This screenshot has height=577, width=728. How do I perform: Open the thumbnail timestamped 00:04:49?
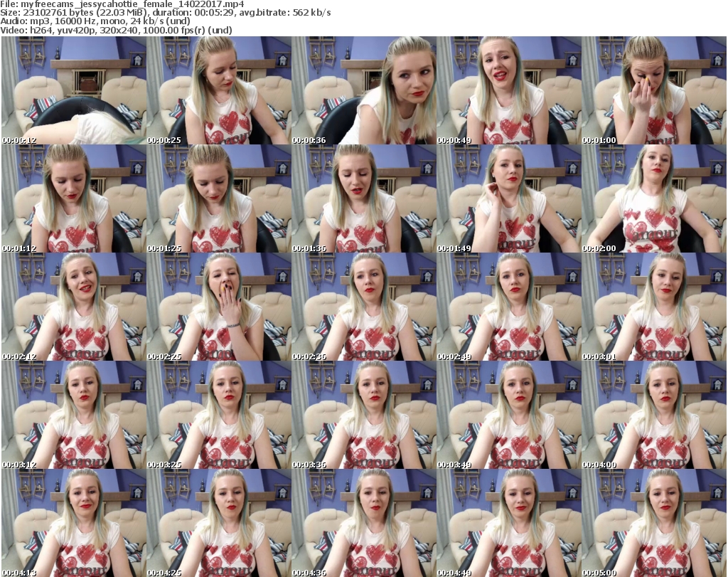pyautogui.click(x=509, y=523)
